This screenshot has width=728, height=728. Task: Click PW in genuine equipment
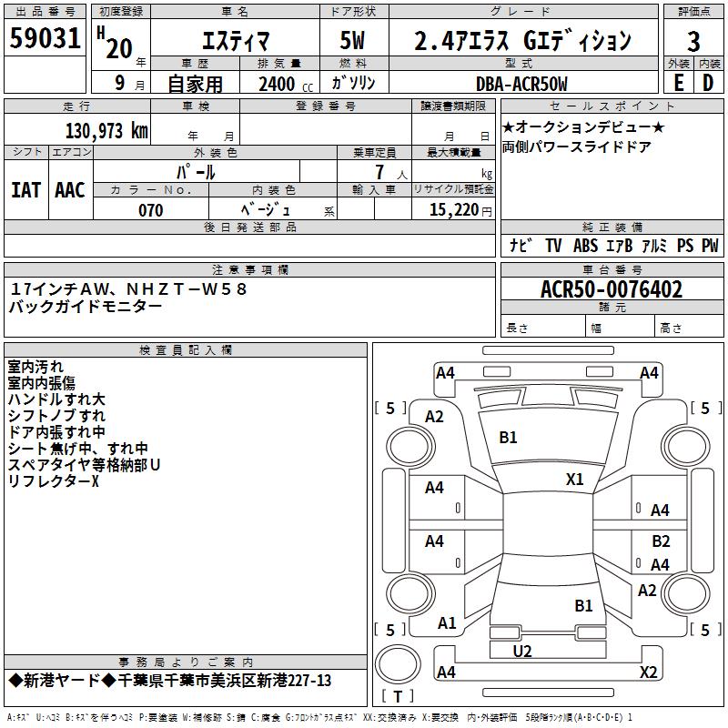coord(710,245)
